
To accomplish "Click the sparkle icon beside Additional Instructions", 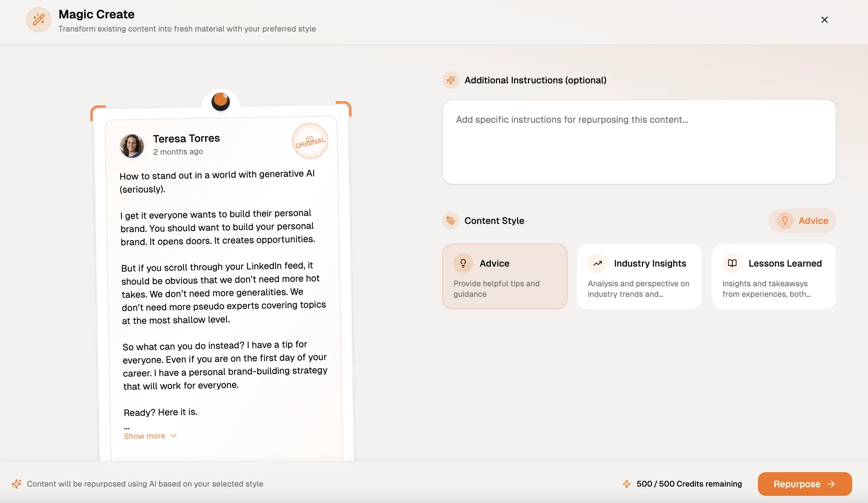I will click(450, 80).
